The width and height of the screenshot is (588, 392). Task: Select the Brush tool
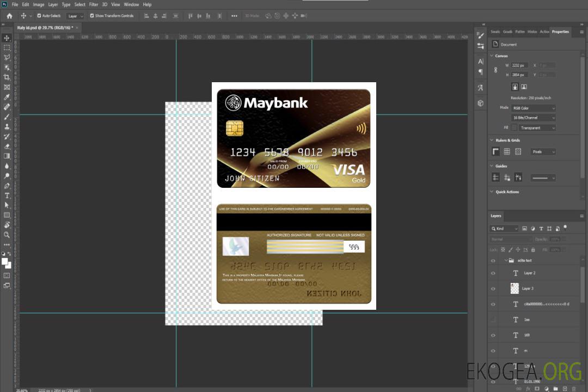(7, 117)
